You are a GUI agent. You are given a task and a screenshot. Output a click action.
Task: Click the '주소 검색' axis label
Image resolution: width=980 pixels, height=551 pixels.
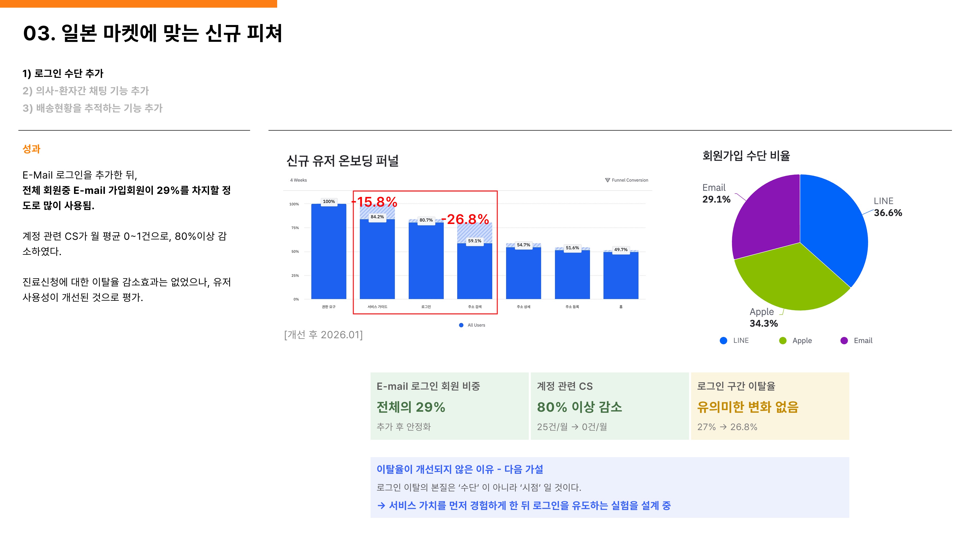(x=474, y=307)
